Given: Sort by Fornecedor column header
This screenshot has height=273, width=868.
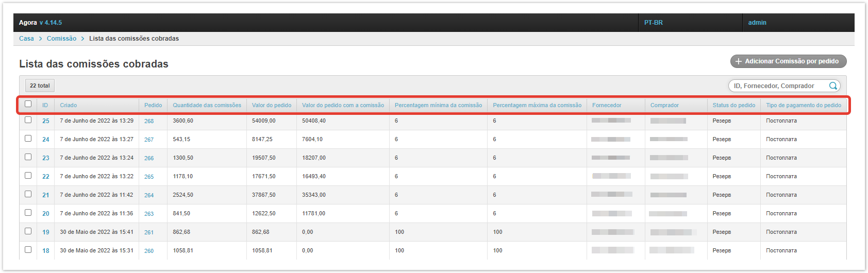Looking at the screenshot, I should coord(607,105).
